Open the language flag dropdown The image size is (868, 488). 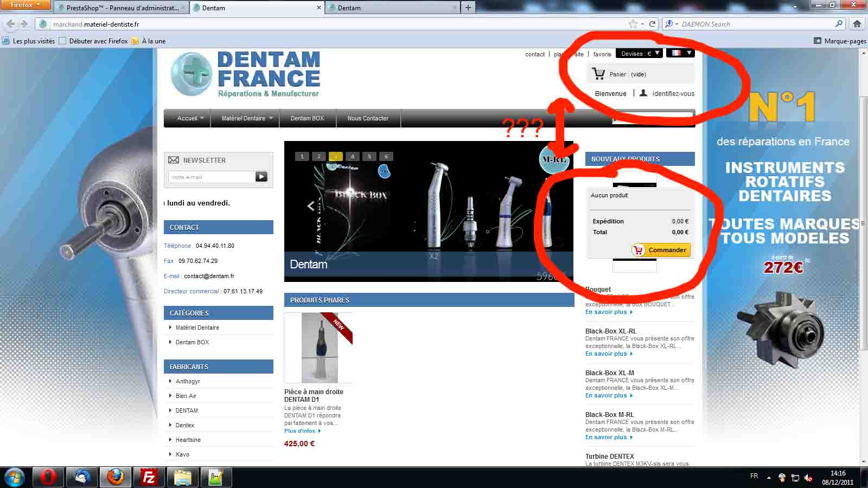(x=680, y=53)
